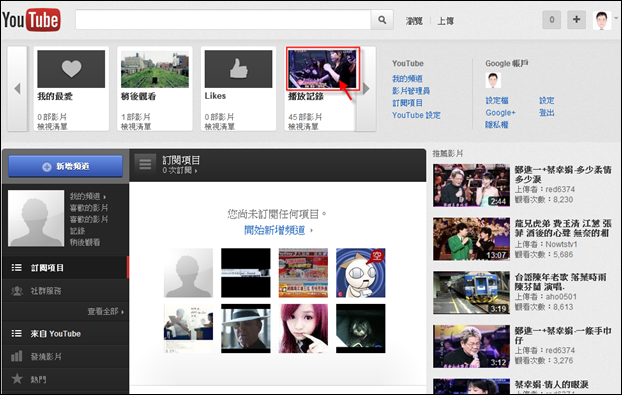
Task: Select 訂閱項目 sidebar item
Action: point(65,268)
